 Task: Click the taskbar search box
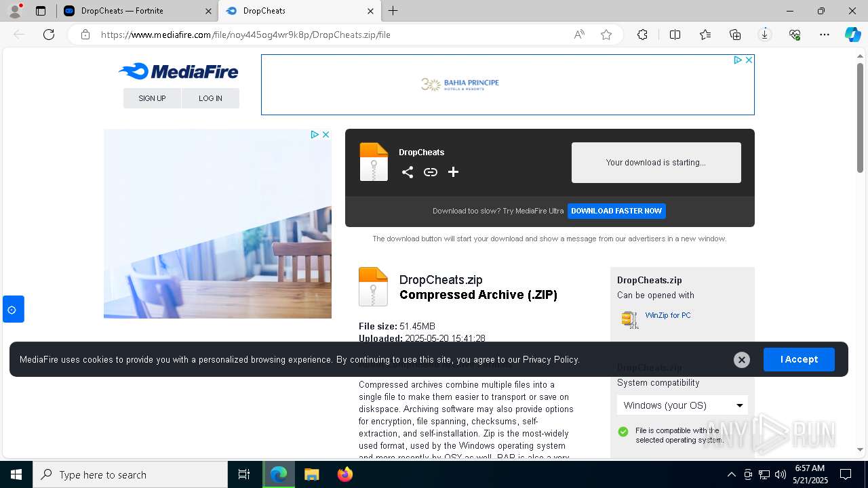[x=130, y=474]
